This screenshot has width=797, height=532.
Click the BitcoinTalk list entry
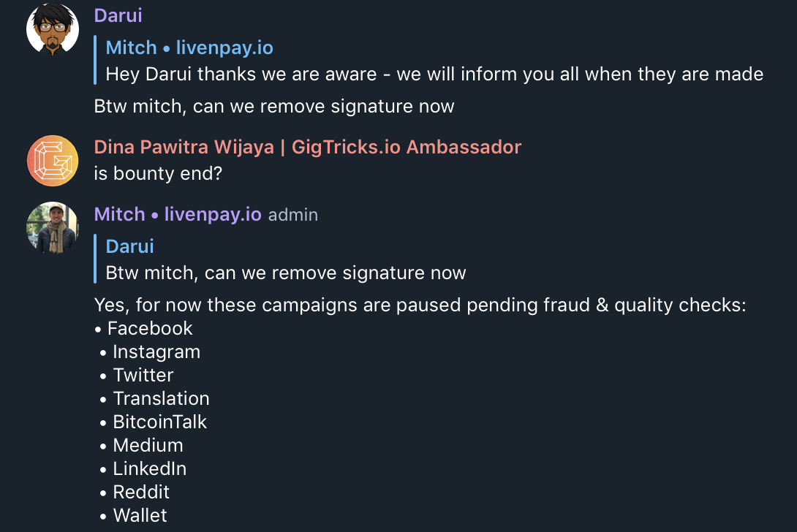point(154,422)
